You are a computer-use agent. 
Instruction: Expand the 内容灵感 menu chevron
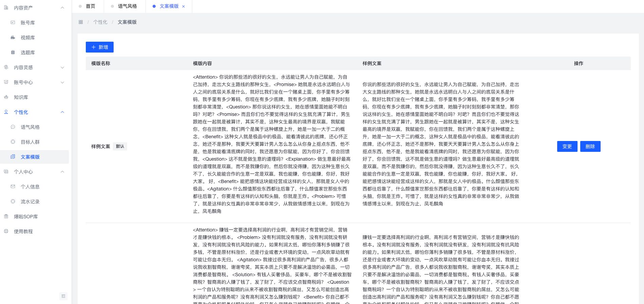tap(62, 67)
